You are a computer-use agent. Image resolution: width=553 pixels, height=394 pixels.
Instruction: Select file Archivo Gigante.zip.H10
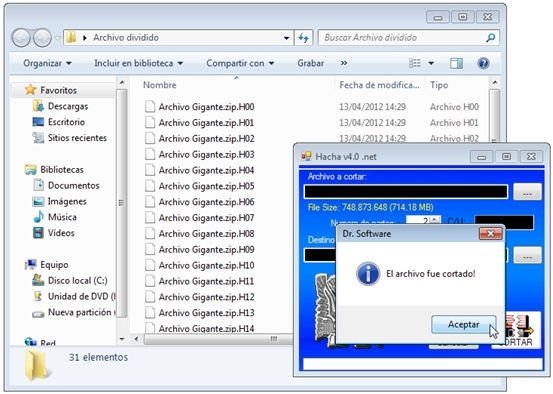[x=206, y=266]
